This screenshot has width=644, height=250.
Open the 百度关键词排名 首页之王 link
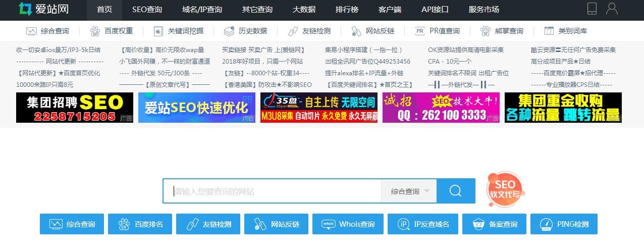pyautogui.click(x=369, y=85)
